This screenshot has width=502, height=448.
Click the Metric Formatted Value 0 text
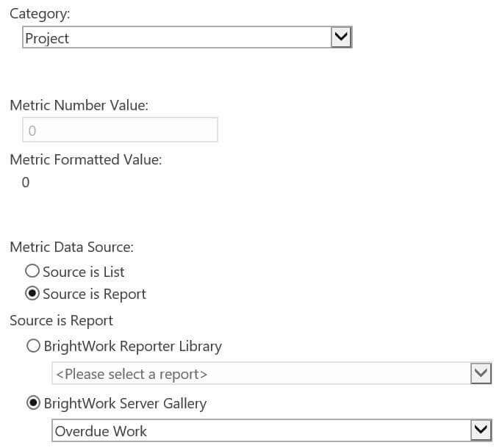click(x=26, y=182)
